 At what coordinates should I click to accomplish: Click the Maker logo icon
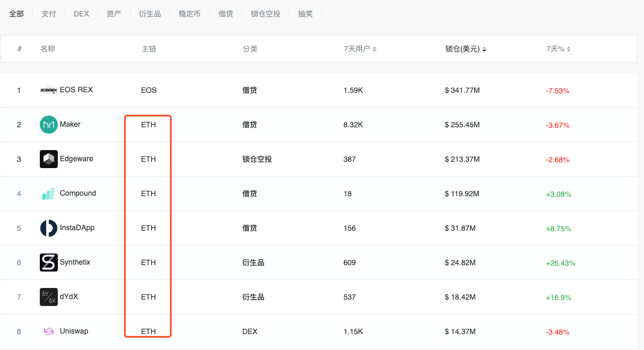[x=49, y=125]
